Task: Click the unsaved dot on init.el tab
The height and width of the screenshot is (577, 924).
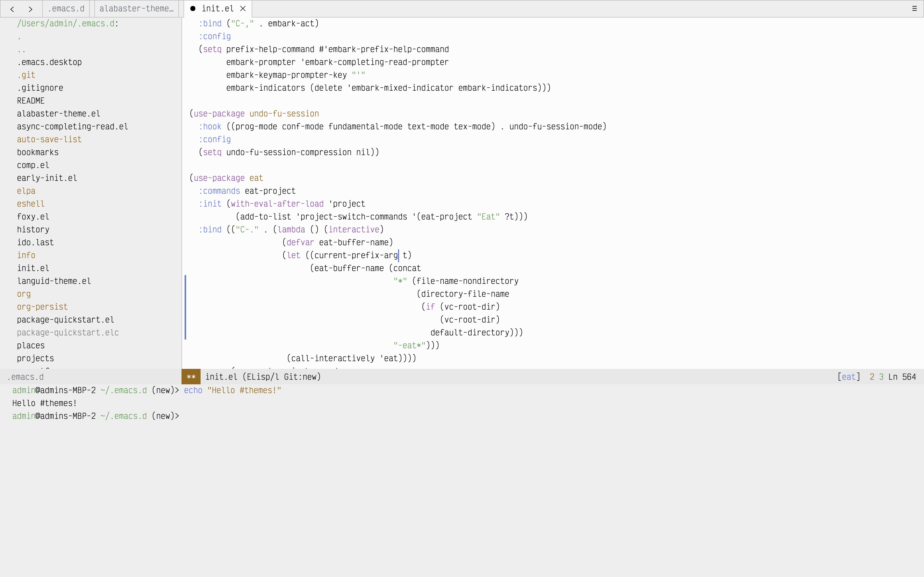Action: pyautogui.click(x=193, y=9)
